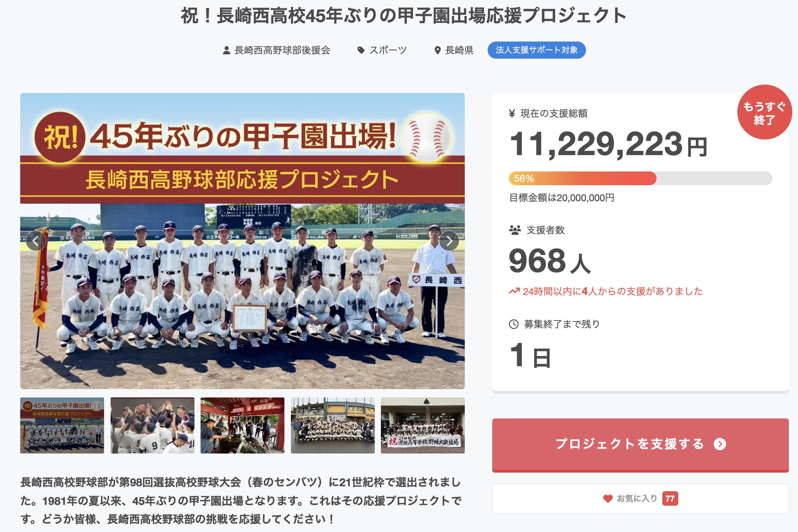Image resolution: width=798 pixels, height=532 pixels.
Task: Click the 56% funding progress bar
Action: click(x=640, y=178)
